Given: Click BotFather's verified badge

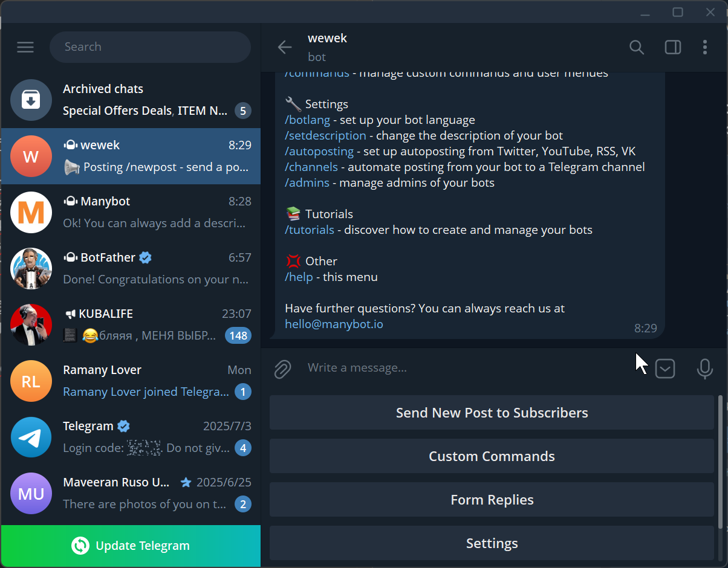Looking at the screenshot, I should (145, 257).
